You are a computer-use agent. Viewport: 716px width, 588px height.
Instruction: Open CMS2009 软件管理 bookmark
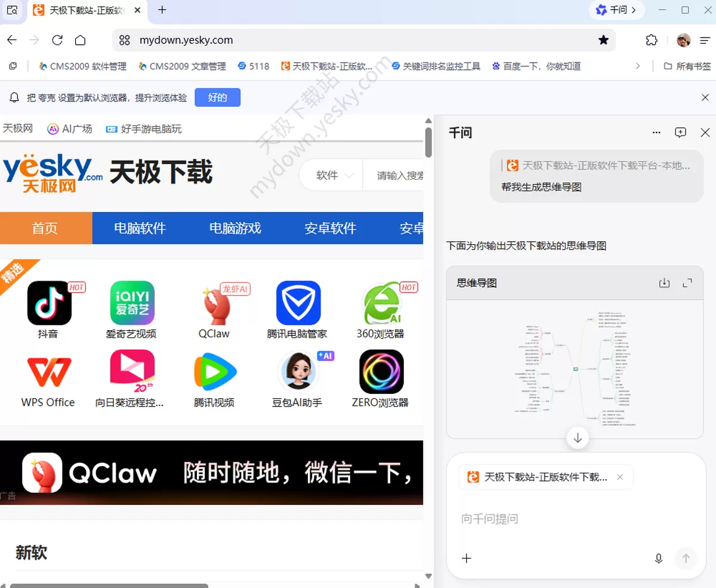pos(82,66)
